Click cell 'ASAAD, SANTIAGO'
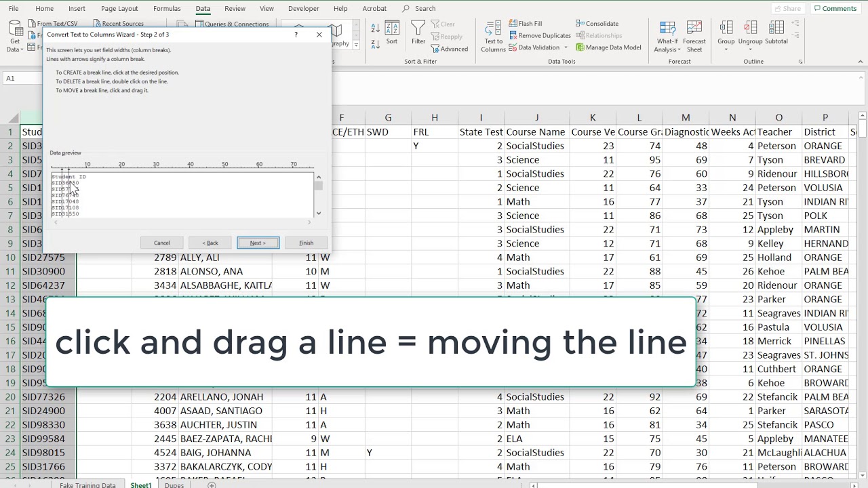The image size is (868, 488). click(x=225, y=411)
